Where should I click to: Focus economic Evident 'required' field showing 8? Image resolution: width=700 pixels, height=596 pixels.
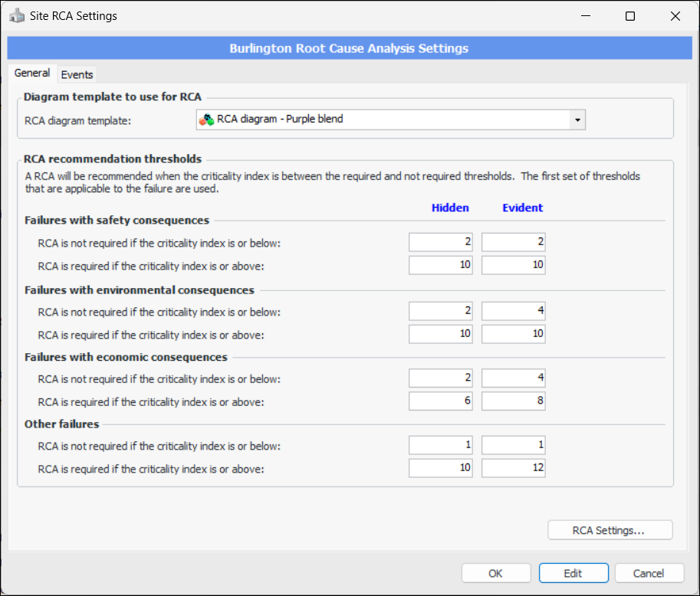point(514,401)
